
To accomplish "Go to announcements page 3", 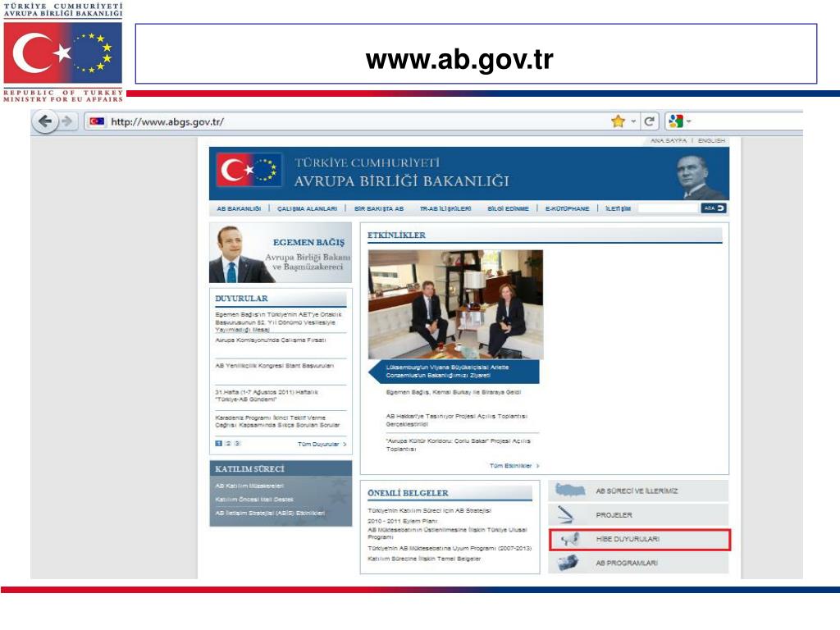I will point(237,444).
